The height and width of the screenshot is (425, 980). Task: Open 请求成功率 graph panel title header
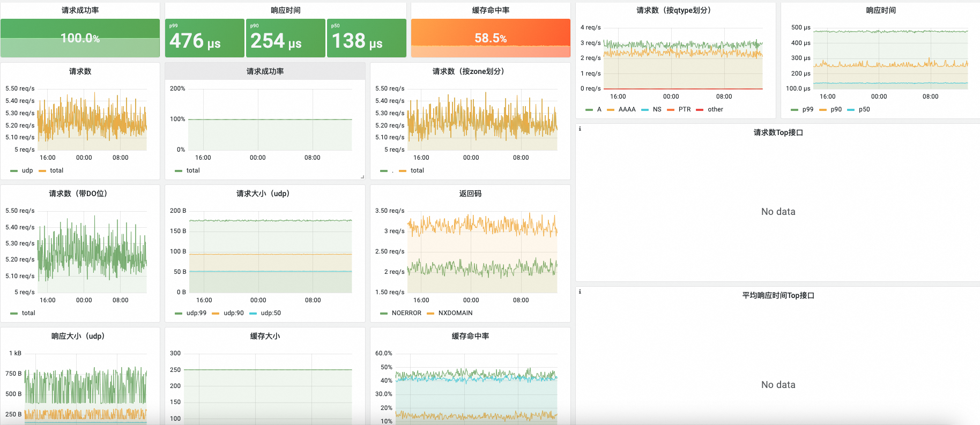(265, 71)
